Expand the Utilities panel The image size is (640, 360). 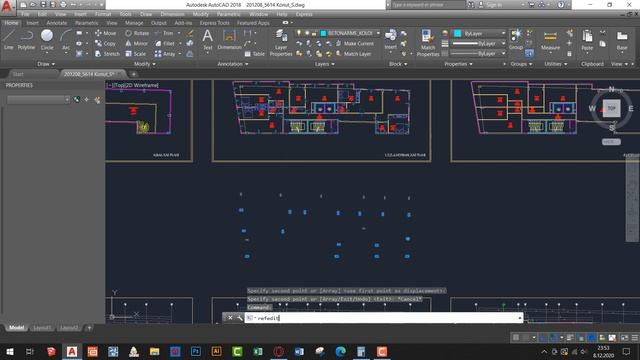(556, 64)
